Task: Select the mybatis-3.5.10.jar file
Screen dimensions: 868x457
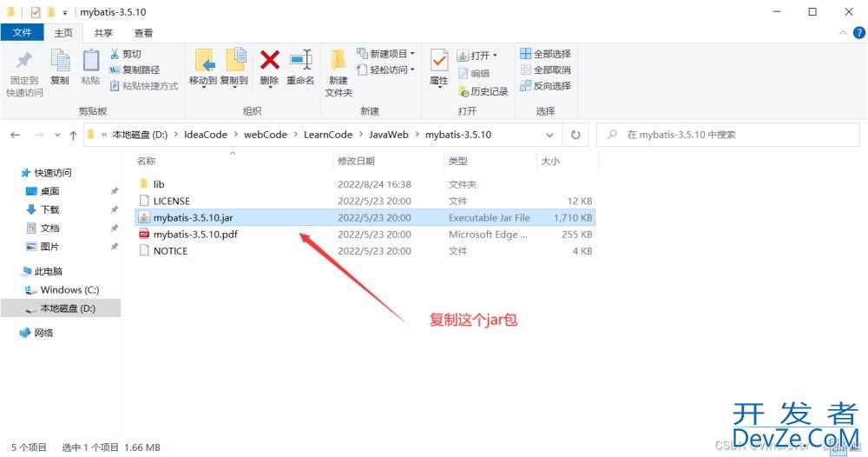Action: (x=365, y=218)
